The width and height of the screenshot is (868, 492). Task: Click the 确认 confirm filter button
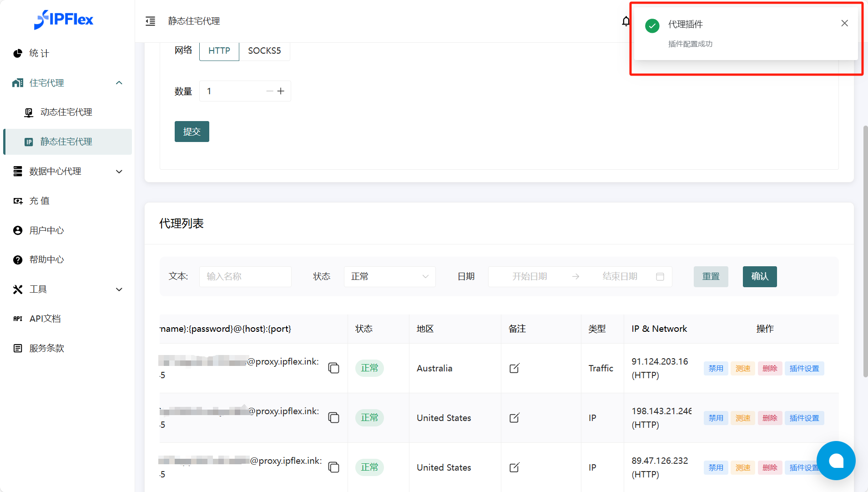[759, 277]
